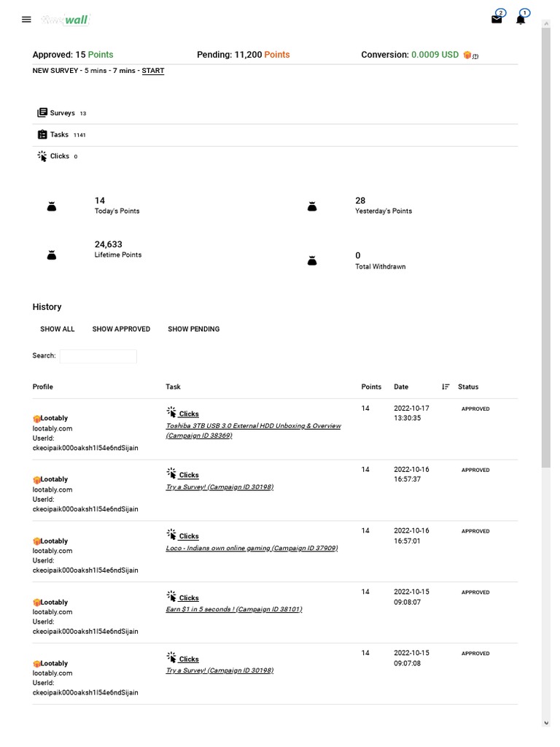Open the mail messages icon
The image size is (560, 747).
497,20
